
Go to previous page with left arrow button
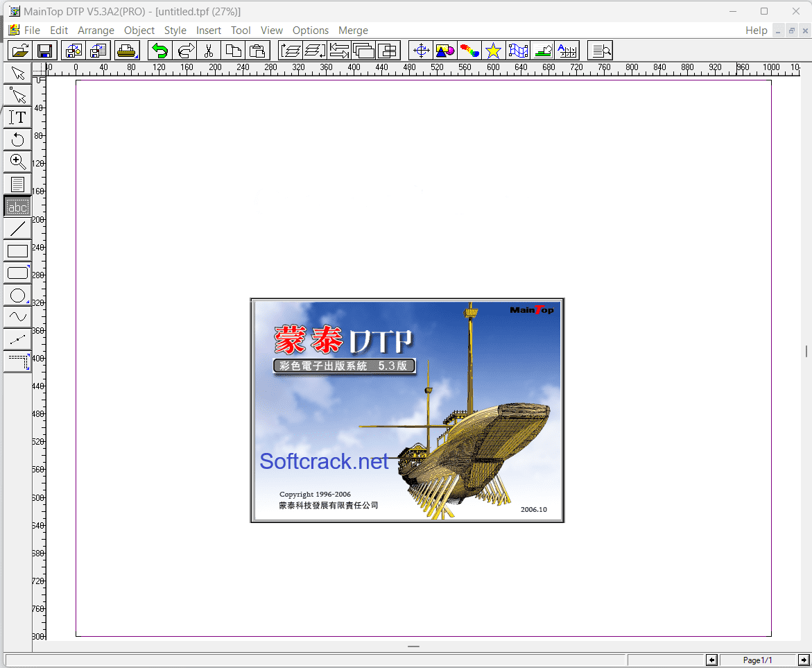tap(711, 660)
